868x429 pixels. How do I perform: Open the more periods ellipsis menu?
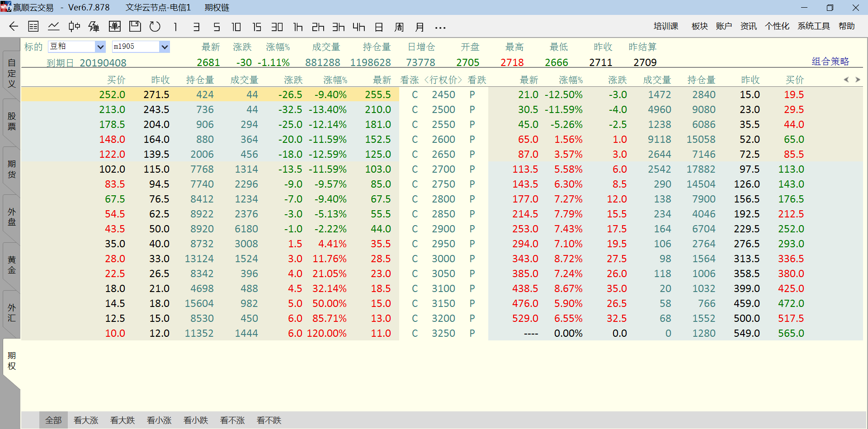tap(440, 28)
